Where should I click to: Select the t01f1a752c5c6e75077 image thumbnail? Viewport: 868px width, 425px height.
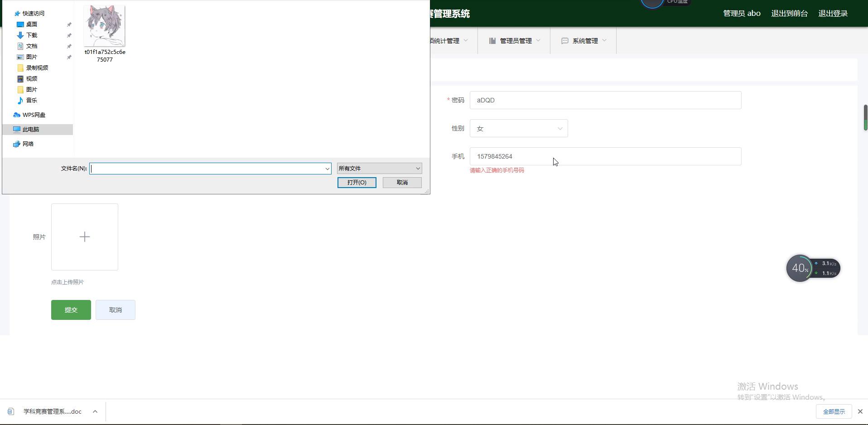tap(105, 26)
